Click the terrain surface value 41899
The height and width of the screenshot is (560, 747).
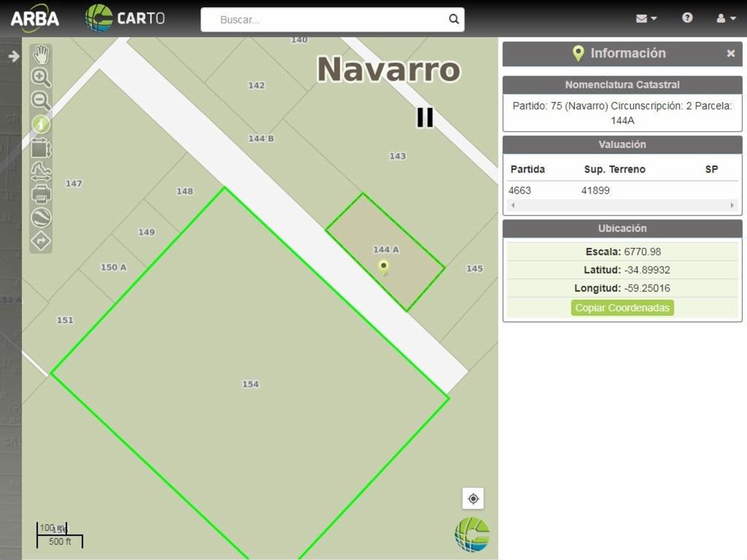(x=595, y=190)
